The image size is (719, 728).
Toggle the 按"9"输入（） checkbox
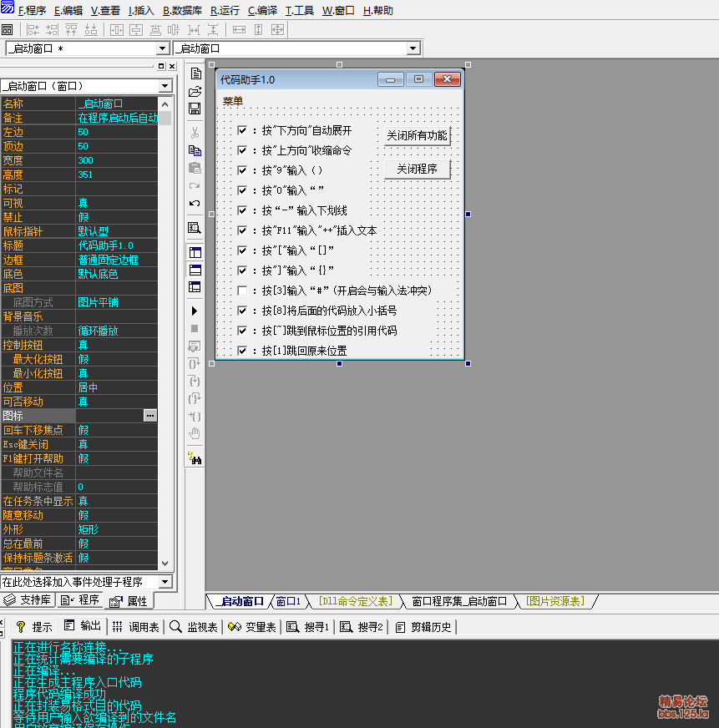tap(242, 170)
